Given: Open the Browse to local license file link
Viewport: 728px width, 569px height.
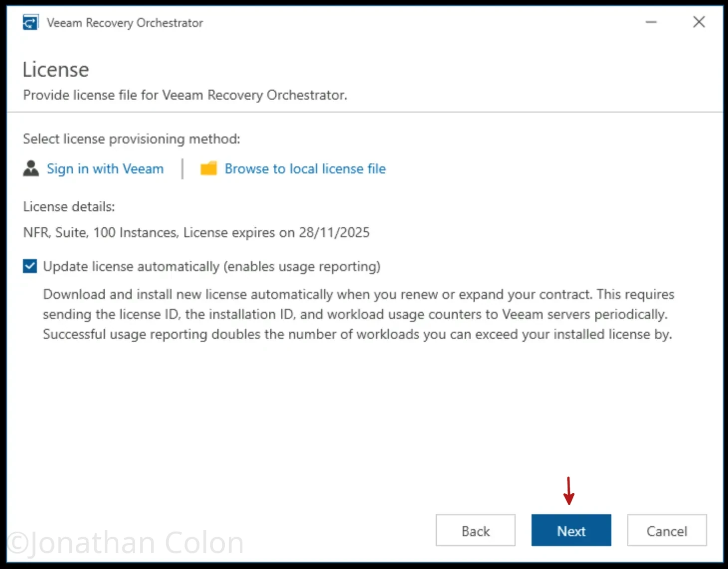Looking at the screenshot, I should click(x=305, y=168).
